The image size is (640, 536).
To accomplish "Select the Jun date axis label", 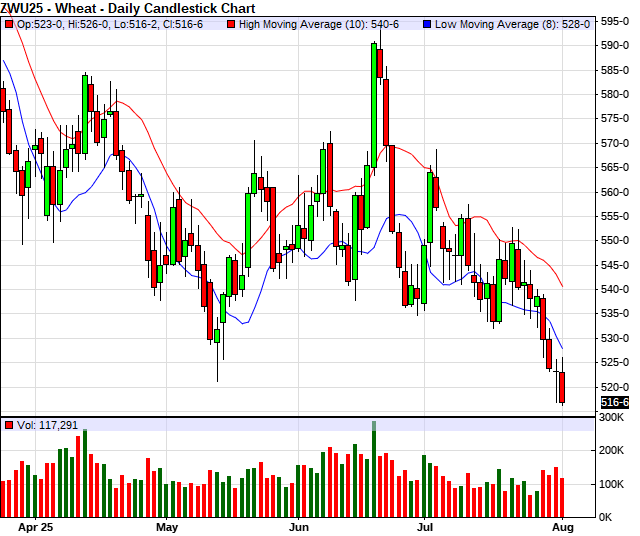I will point(298,525).
